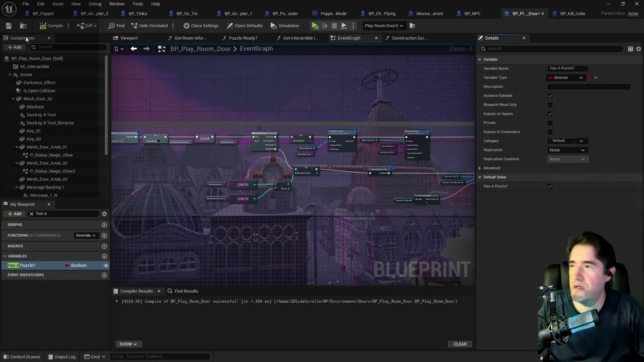
Task: Enable Simulation mode
Action: tap(284, 26)
